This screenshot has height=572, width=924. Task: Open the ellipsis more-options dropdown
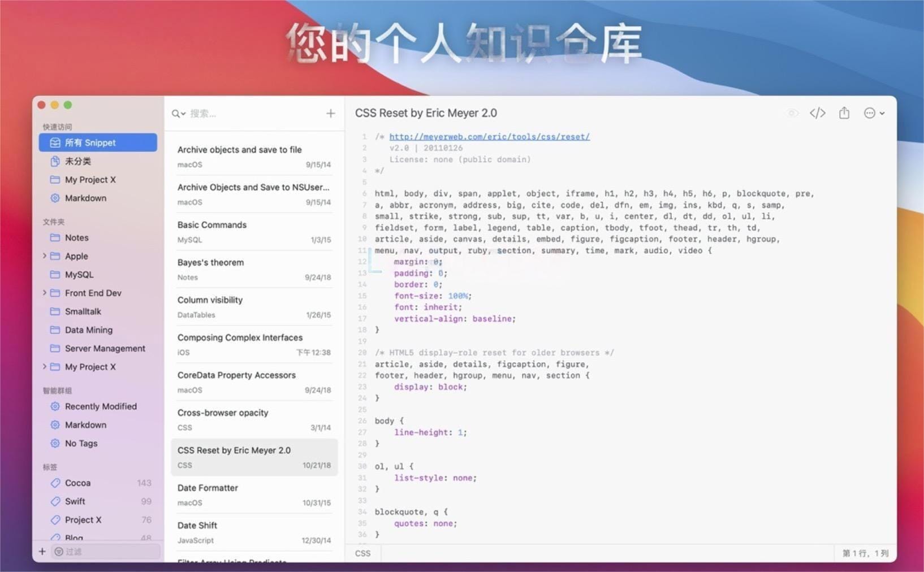874,113
